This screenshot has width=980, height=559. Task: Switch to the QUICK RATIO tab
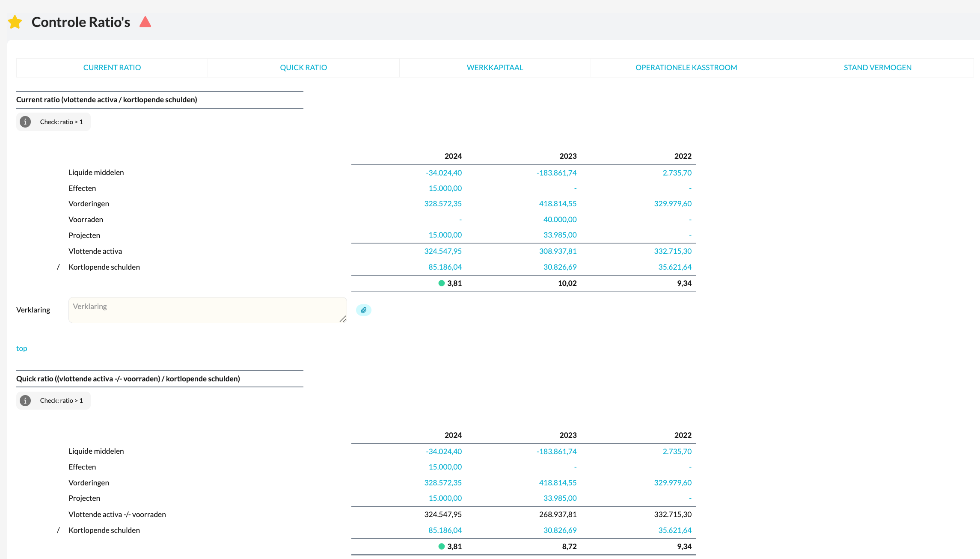click(x=303, y=68)
